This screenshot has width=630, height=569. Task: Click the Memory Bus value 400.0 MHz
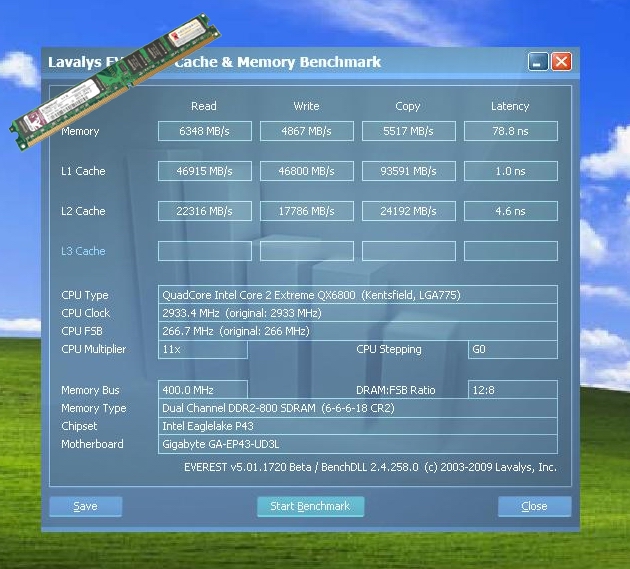pyautogui.click(x=203, y=390)
